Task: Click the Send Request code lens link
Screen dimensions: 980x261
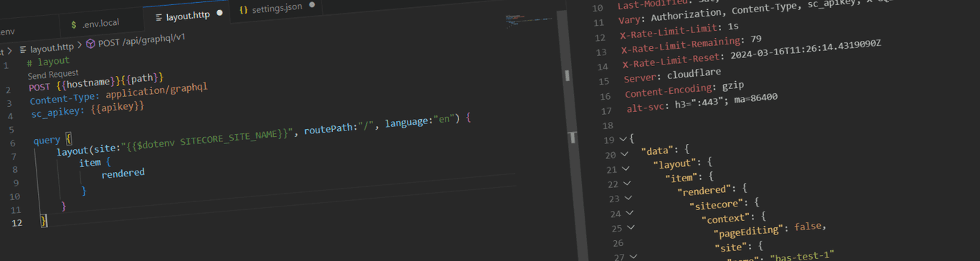Action: (x=53, y=74)
